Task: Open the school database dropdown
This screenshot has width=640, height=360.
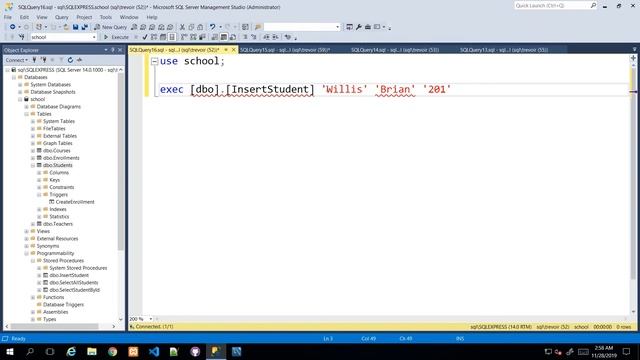Action: (94, 37)
